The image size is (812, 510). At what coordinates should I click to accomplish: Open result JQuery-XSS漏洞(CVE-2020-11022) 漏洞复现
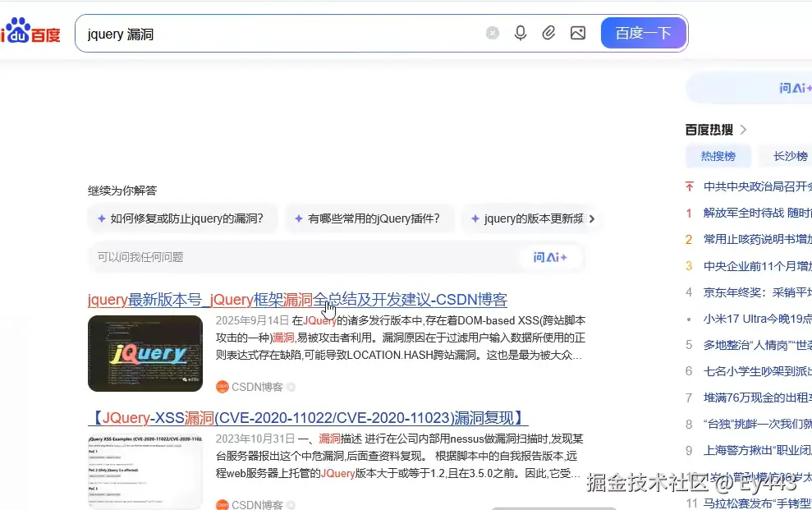(x=308, y=418)
